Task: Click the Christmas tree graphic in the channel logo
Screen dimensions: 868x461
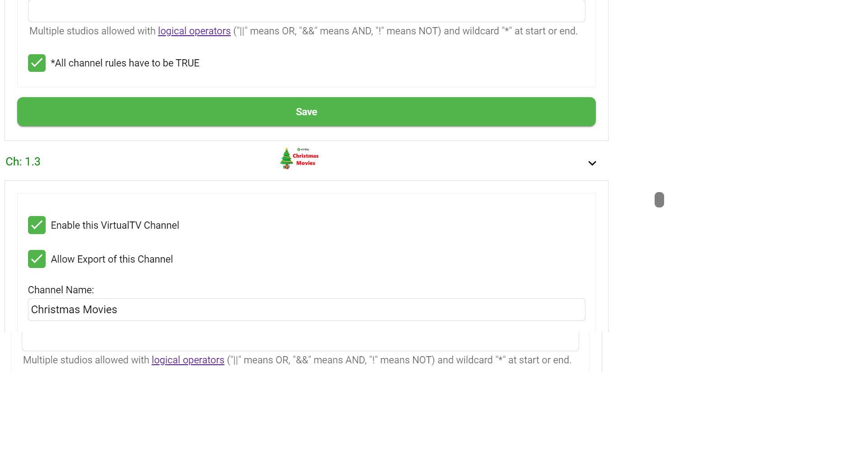Action: point(286,159)
